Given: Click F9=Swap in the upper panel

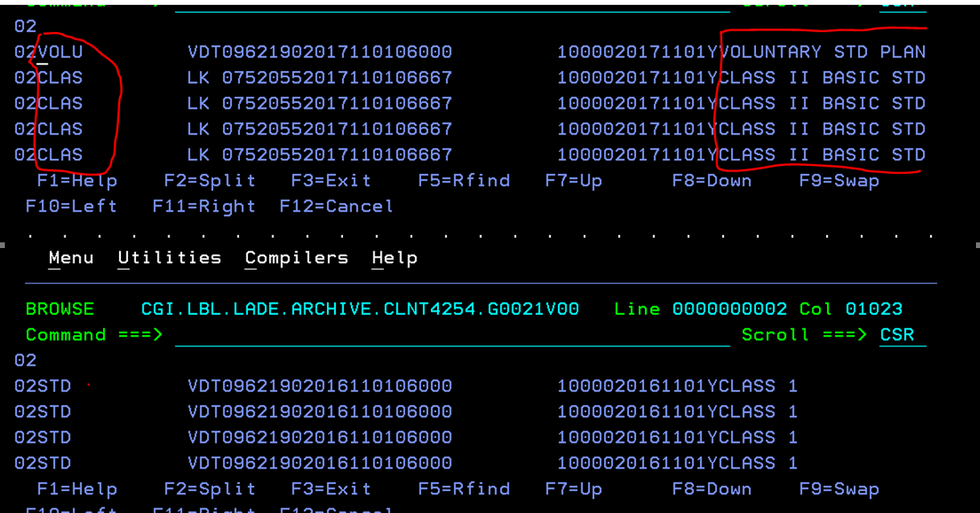Looking at the screenshot, I should 838,181.
